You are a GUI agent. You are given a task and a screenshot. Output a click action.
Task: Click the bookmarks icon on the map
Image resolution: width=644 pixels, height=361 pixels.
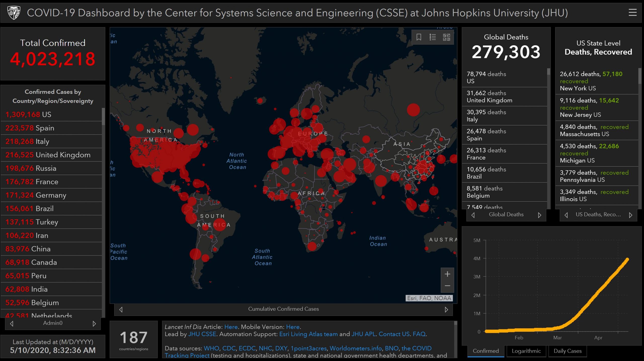click(x=419, y=37)
